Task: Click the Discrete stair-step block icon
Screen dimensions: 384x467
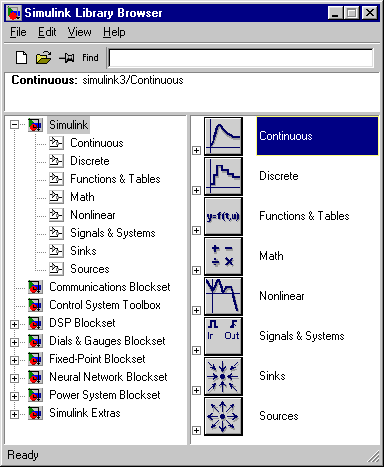Action: (x=223, y=176)
